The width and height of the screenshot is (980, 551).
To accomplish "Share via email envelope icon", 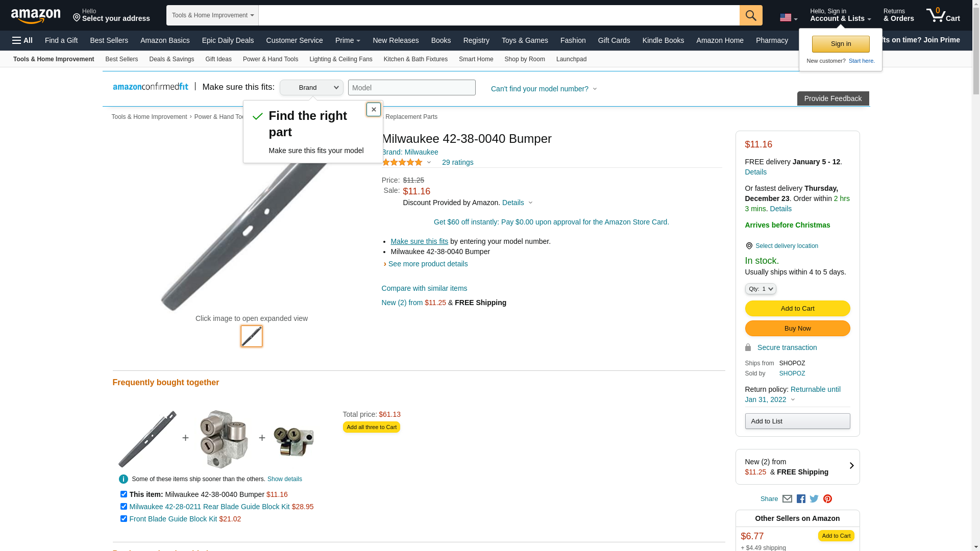I will coord(787,499).
